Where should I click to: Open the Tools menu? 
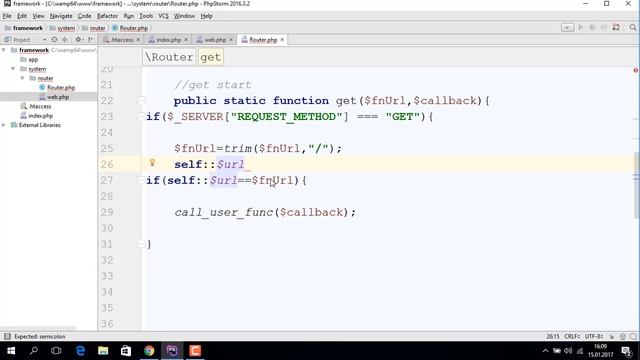(x=146, y=16)
